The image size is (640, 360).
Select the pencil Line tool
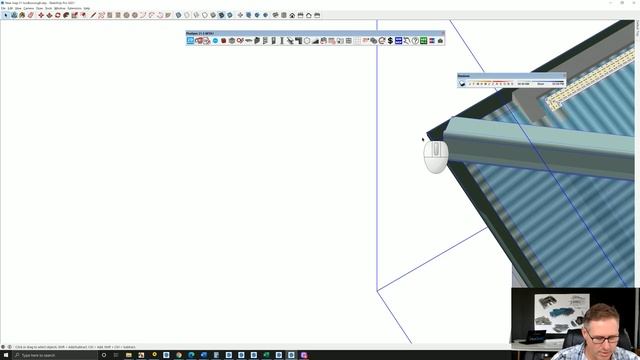tap(93, 15)
